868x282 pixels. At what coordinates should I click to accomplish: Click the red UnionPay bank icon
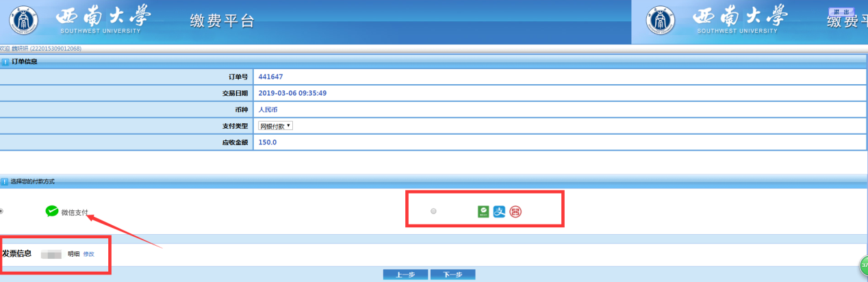point(515,212)
